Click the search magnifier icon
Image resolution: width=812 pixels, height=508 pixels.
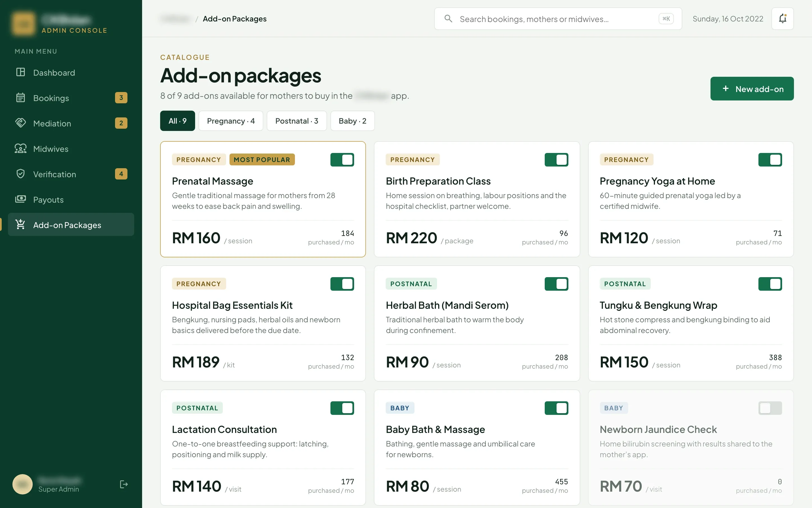(x=448, y=18)
